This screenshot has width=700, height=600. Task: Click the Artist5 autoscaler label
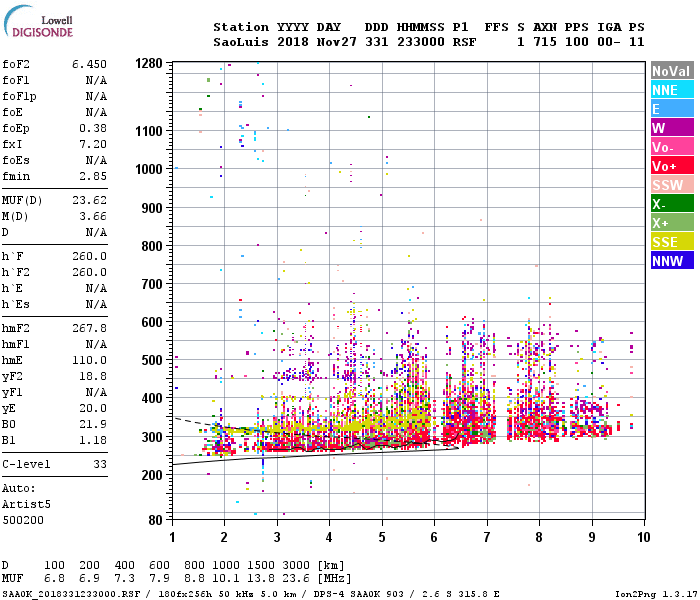tap(26, 504)
